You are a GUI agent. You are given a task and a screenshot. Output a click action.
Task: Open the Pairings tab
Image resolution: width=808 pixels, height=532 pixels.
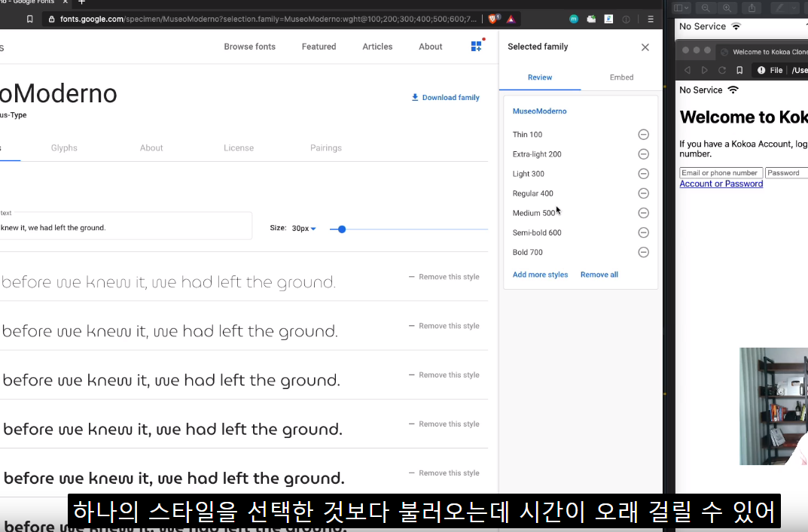point(325,147)
